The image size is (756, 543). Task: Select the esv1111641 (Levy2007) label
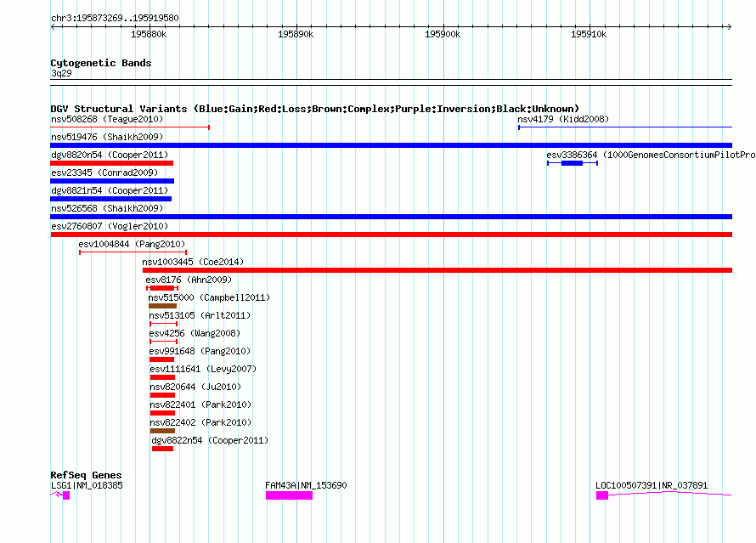(203, 369)
